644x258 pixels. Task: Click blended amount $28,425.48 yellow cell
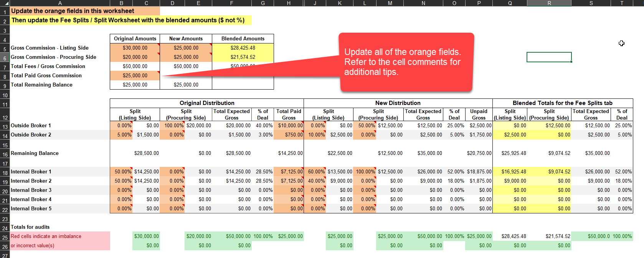coord(243,48)
